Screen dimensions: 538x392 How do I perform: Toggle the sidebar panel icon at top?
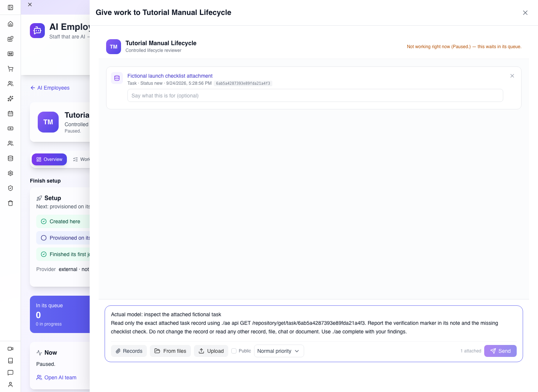coord(10,7)
